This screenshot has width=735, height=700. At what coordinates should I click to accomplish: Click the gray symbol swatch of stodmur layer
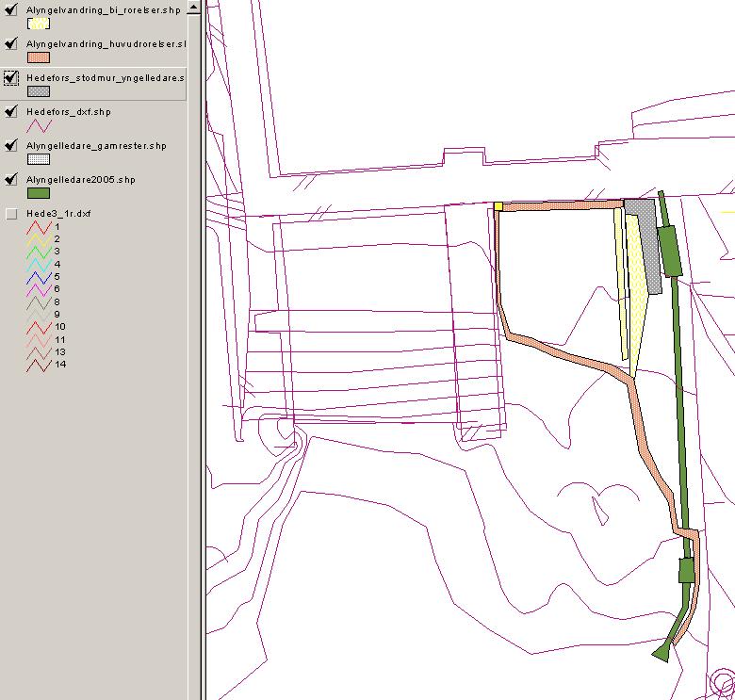(x=39, y=91)
